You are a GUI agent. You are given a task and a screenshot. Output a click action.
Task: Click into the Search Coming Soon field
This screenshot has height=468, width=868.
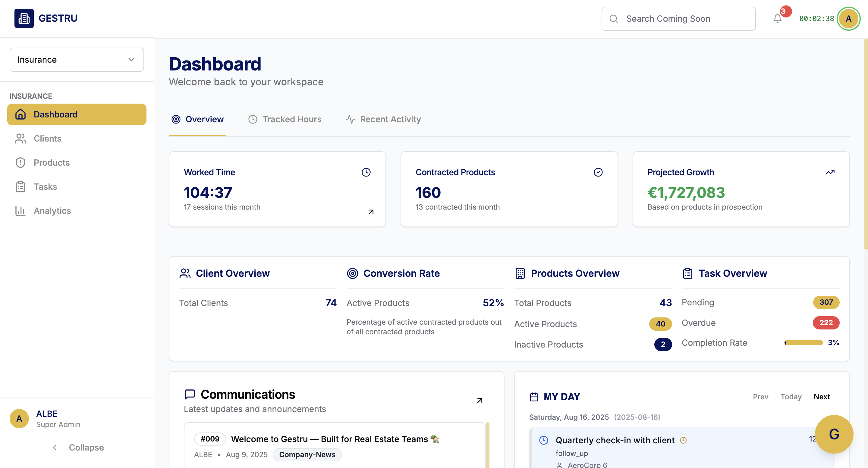pyautogui.click(x=678, y=18)
